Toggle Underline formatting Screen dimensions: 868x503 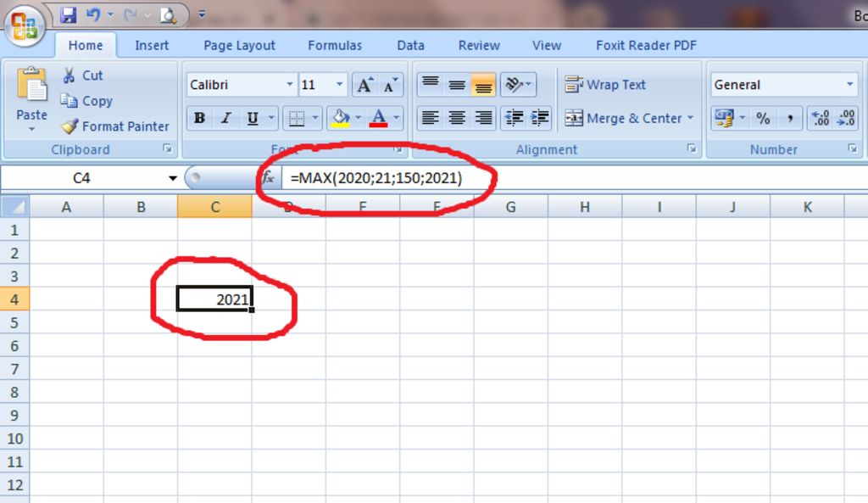(x=253, y=118)
